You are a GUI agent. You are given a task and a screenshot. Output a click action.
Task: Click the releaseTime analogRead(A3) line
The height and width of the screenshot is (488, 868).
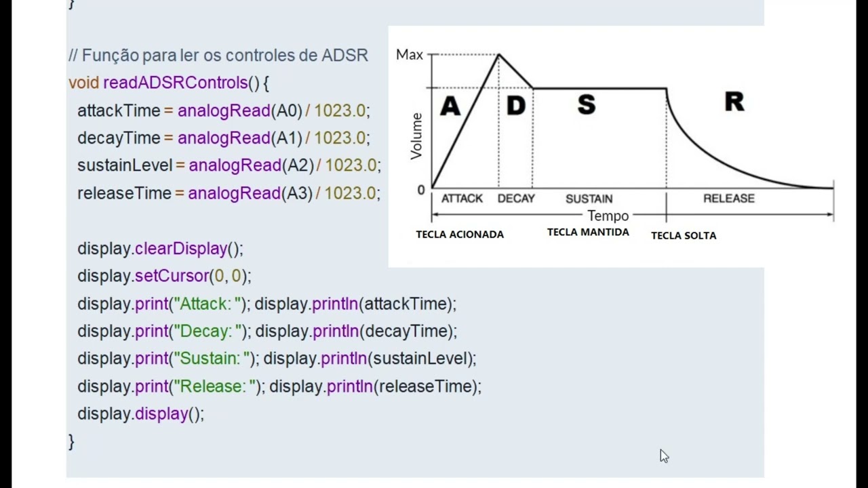[229, 193]
